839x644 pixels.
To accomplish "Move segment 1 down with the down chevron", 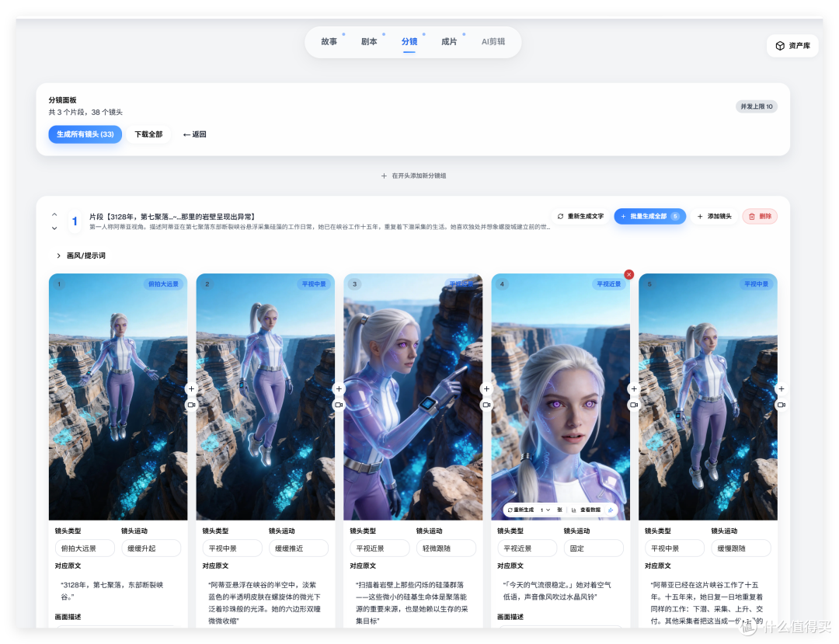I will click(x=54, y=228).
